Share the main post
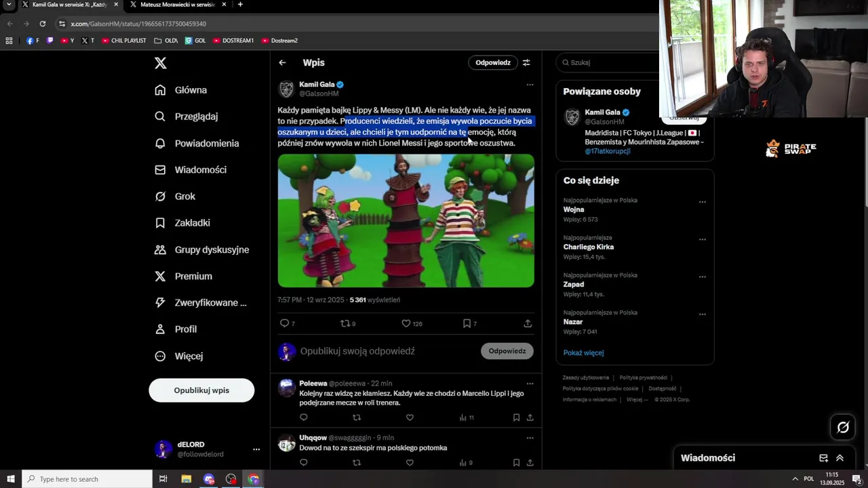 (528, 323)
